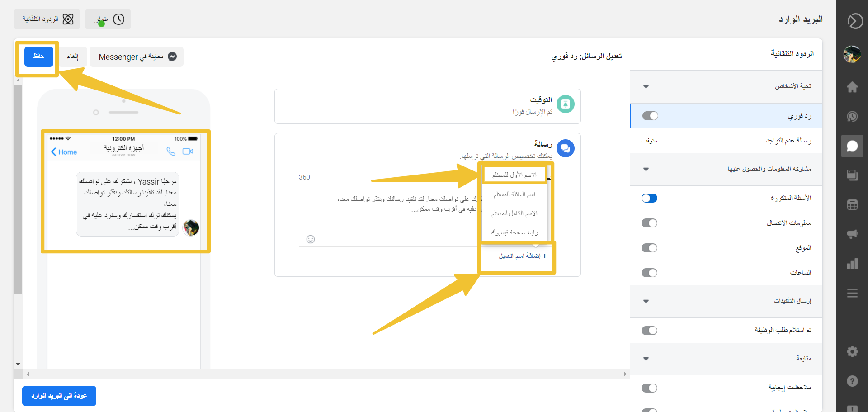Enable the معلومات الاتصال toggle

649,223
